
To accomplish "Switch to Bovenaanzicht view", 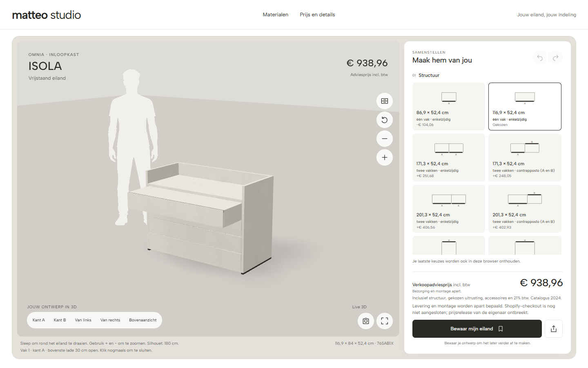I will click(143, 320).
